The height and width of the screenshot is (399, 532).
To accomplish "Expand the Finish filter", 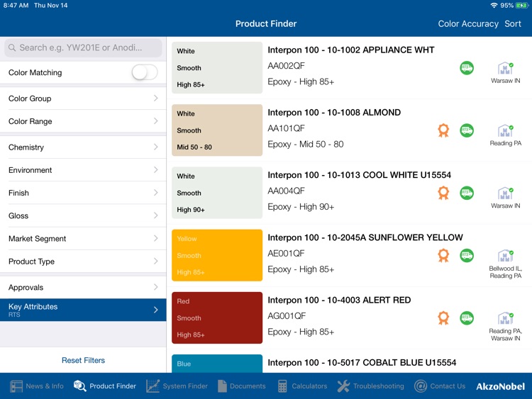I will coord(83,193).
